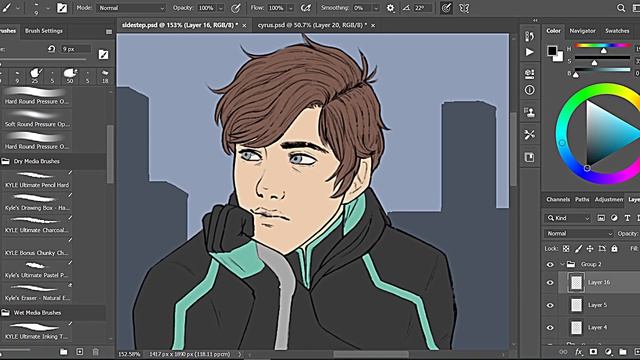Open symmetry paint butterfly icon
This screenshot has height=360, width=640.
tap(464, 8)
